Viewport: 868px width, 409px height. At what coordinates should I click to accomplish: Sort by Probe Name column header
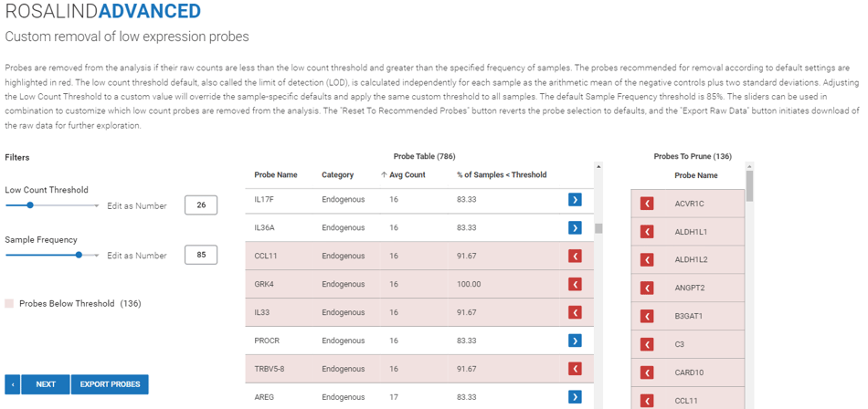(x=276, y=175)
